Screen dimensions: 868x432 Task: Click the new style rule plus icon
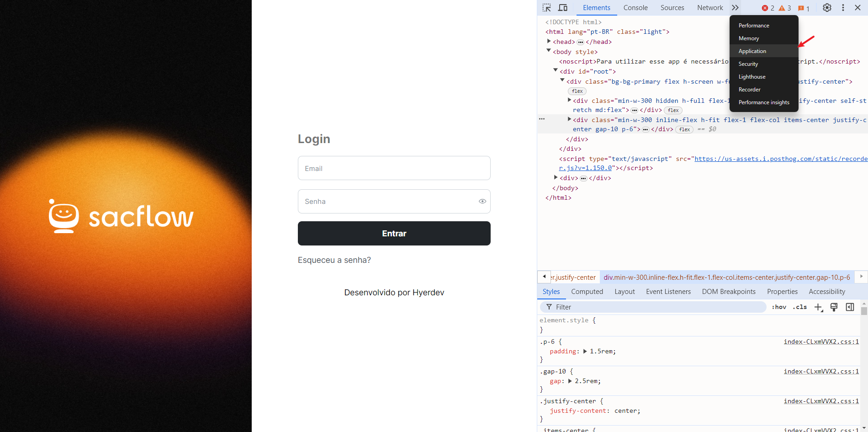coord(818,307)
